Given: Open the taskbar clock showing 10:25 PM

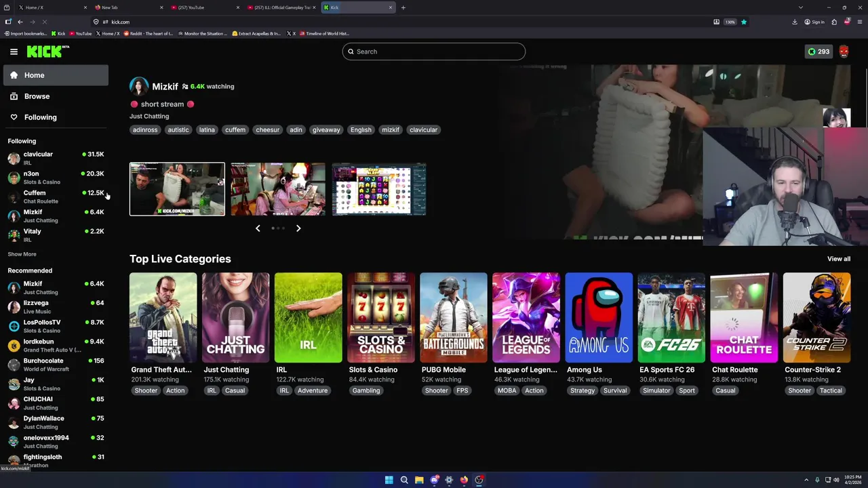Looking at the screenshot, I should point(853,480).
